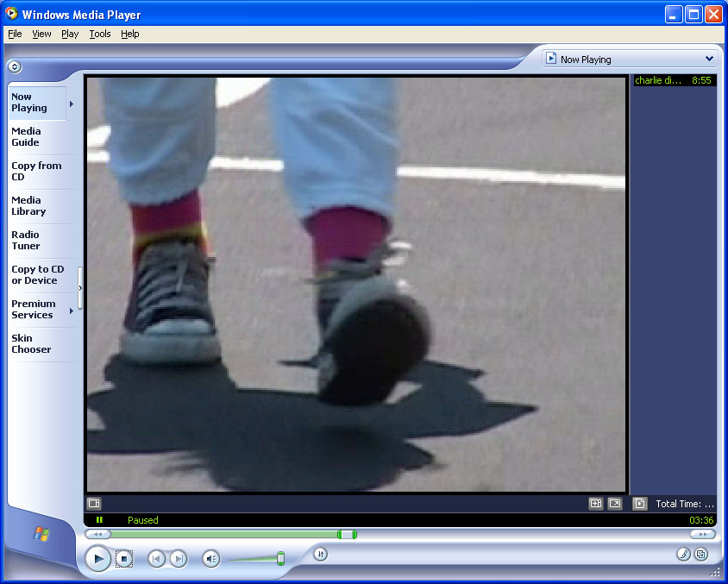The width and height of the screenshot is (728, 584).
Task: Expand the Premium Services submenu arrow
Action: tap(72, 311)
